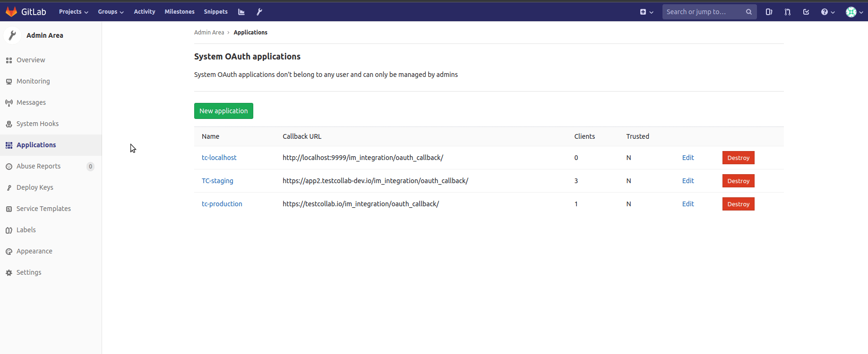Image resolution: width=868 pixels, height=354 pixels.
Task: Open the help question mark menu
Action: click(x=828, y=12)
